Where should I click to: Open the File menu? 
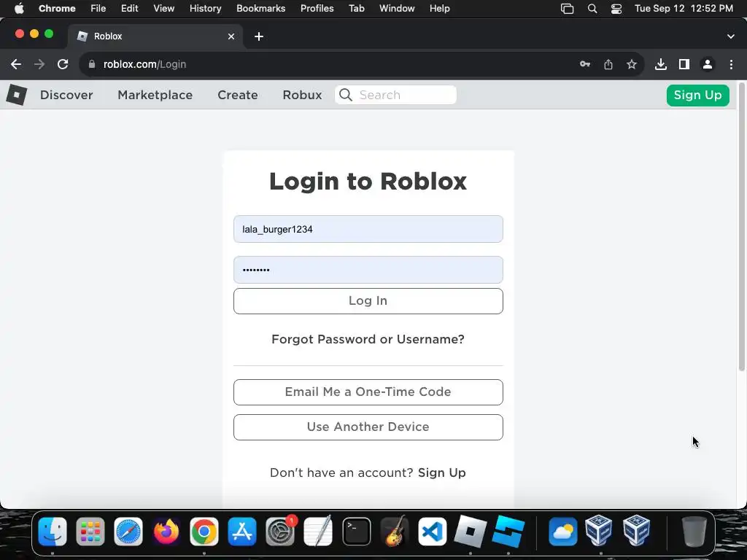click(98, 9)
